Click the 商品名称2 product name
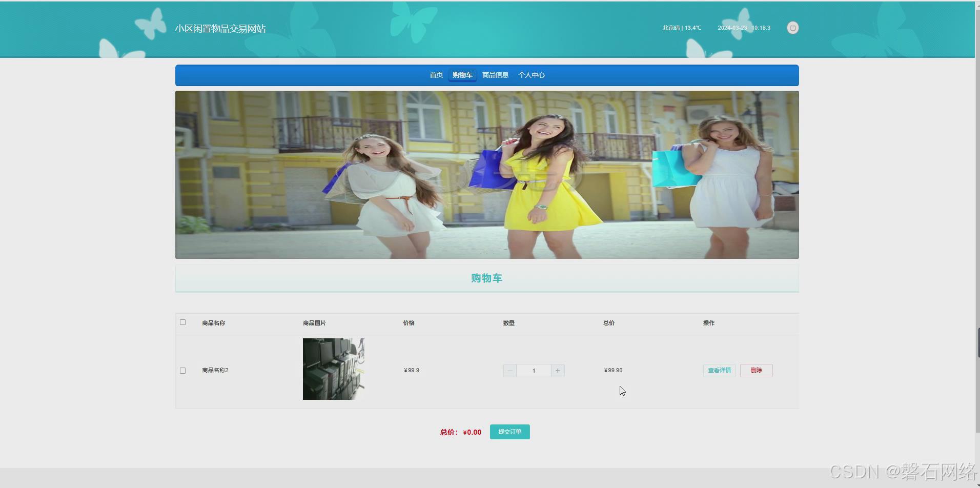 [215, 370]
